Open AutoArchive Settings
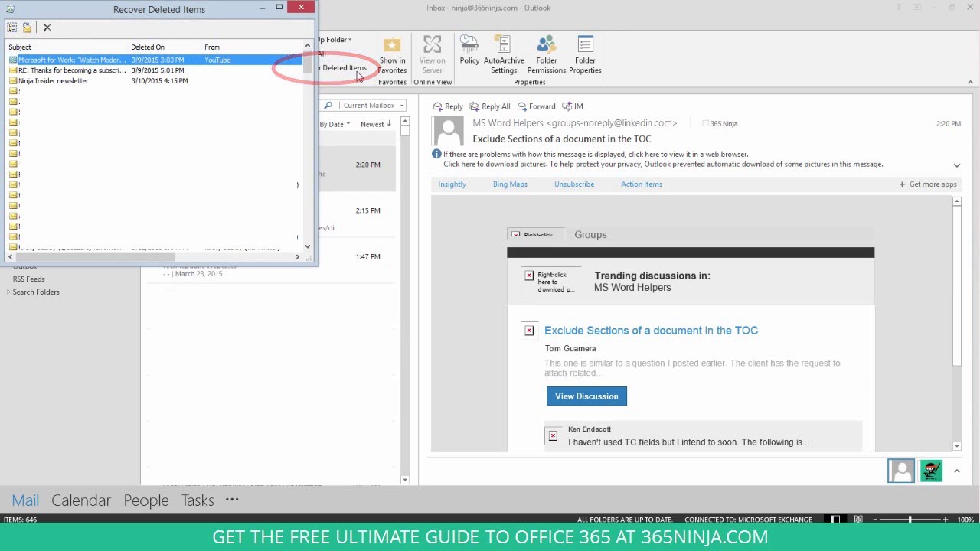The height and width of the screenshot is (551, 980). 504,55
